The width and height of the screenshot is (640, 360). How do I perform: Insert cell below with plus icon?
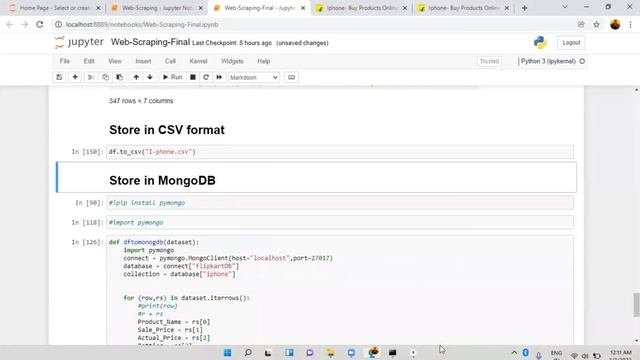[x=75, y=77]
